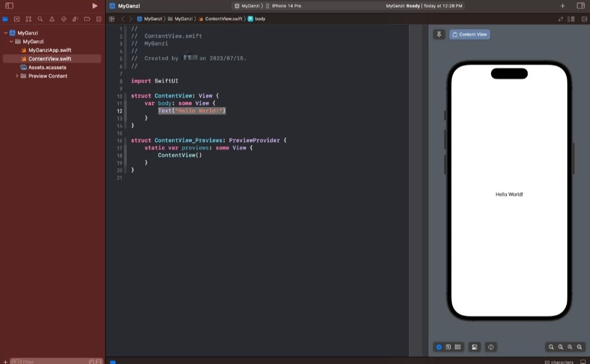The height and width of the screenshot is (364, 590).
Task: Open the Issue navigator
Action: click(x=52, y=19)
